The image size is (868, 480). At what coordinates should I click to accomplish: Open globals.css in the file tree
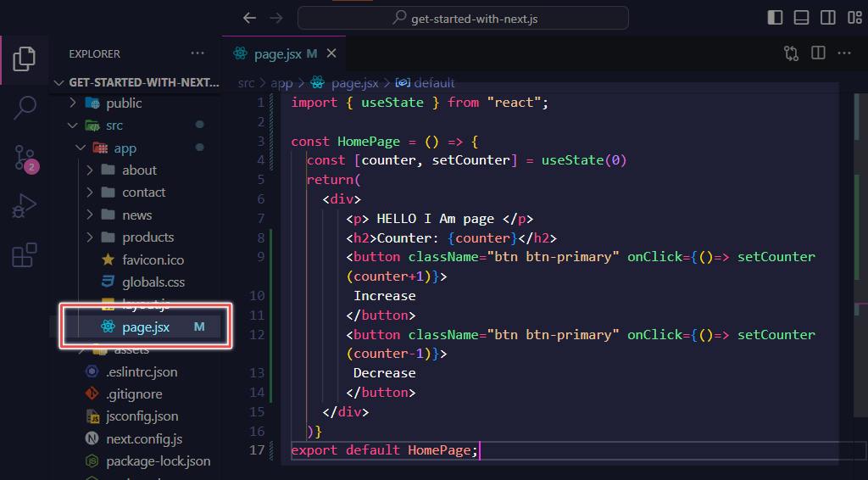click(142, 282)
